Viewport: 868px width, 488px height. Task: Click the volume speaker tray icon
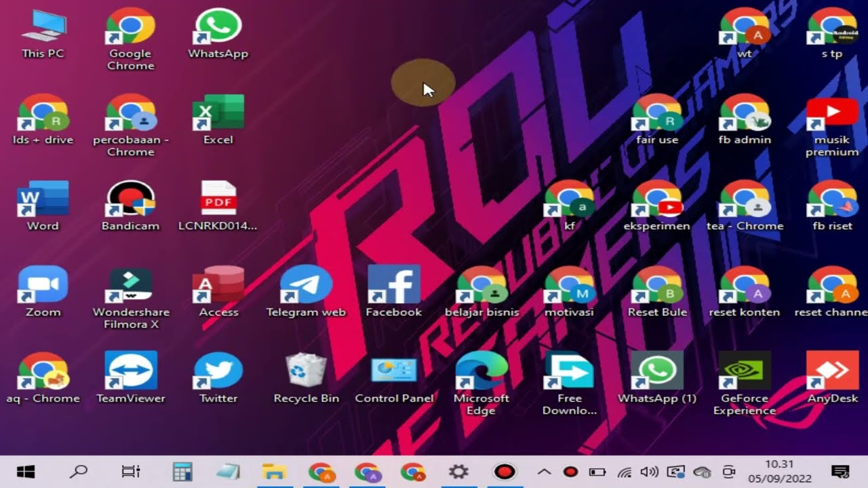coord(650,472)
